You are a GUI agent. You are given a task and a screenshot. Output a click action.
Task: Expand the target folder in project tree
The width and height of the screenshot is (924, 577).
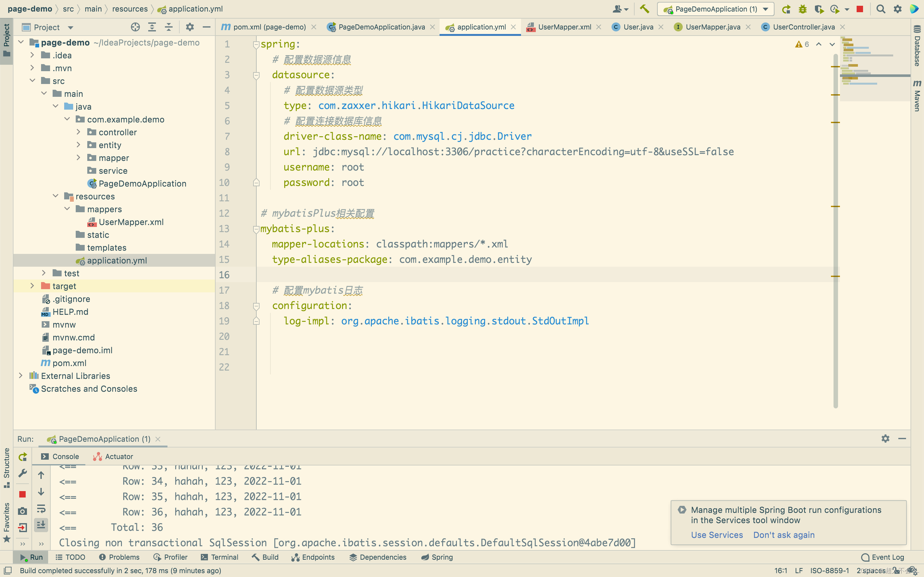click(x=32, y=286)
